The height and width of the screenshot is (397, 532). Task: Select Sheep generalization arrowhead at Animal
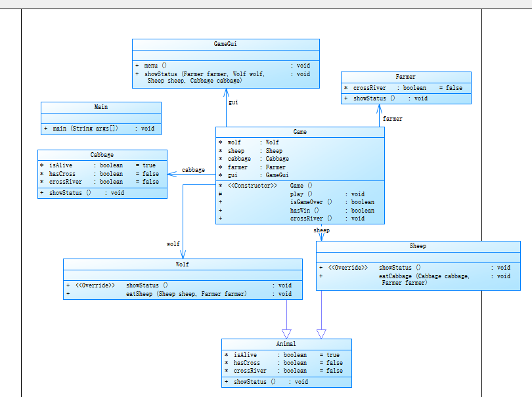tap(321, 334)
